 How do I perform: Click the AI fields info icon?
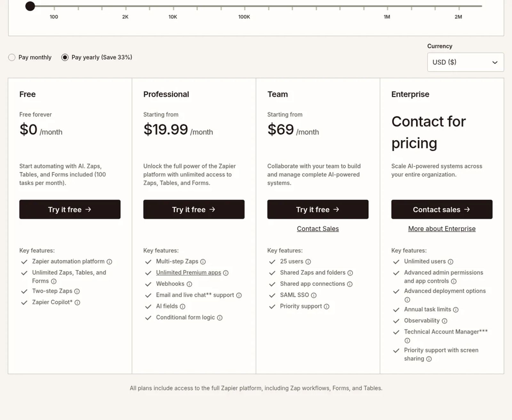183,307
